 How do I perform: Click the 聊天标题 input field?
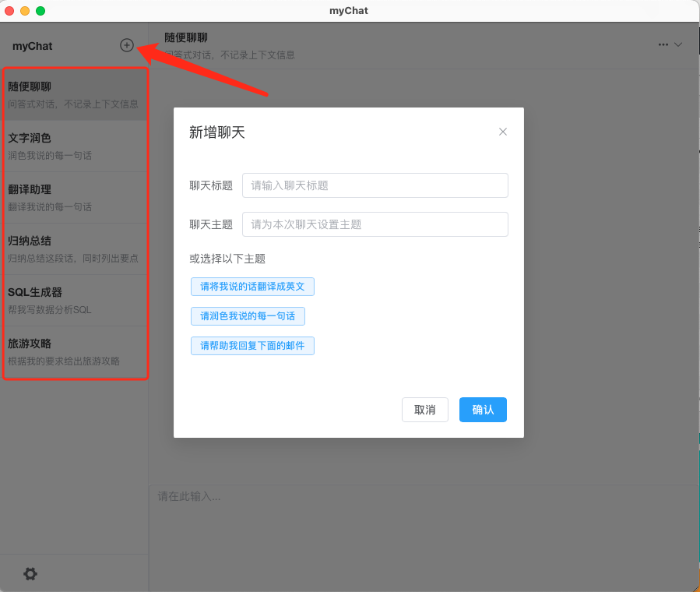[375, 185]
